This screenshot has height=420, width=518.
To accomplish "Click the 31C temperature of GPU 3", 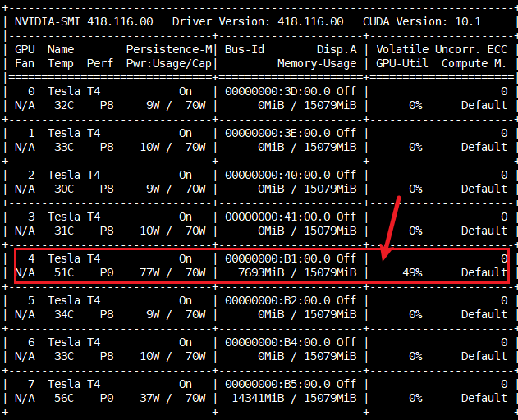I will click(x=64, y=231).
